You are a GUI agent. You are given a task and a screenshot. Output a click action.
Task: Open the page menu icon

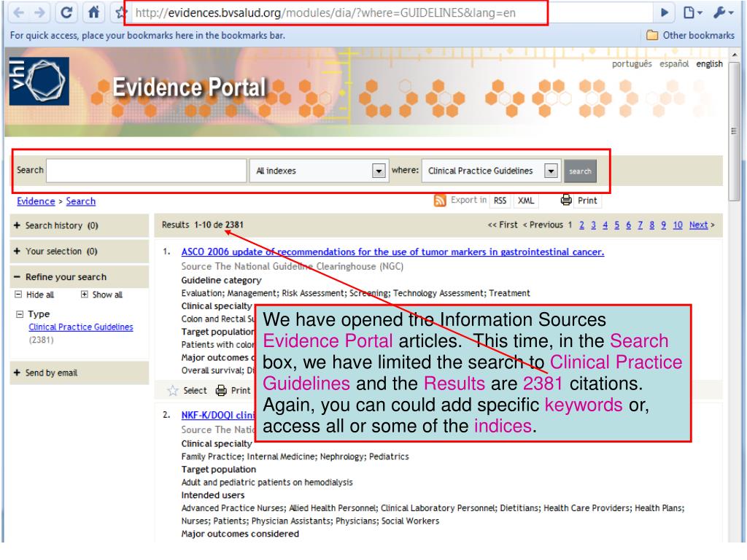[693, 13]
